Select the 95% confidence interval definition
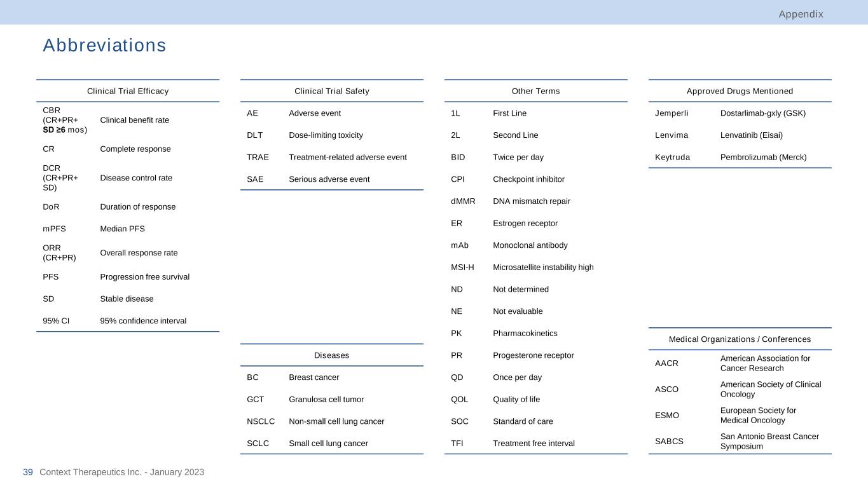The image size is (868, 488). [x=143, y=321]
